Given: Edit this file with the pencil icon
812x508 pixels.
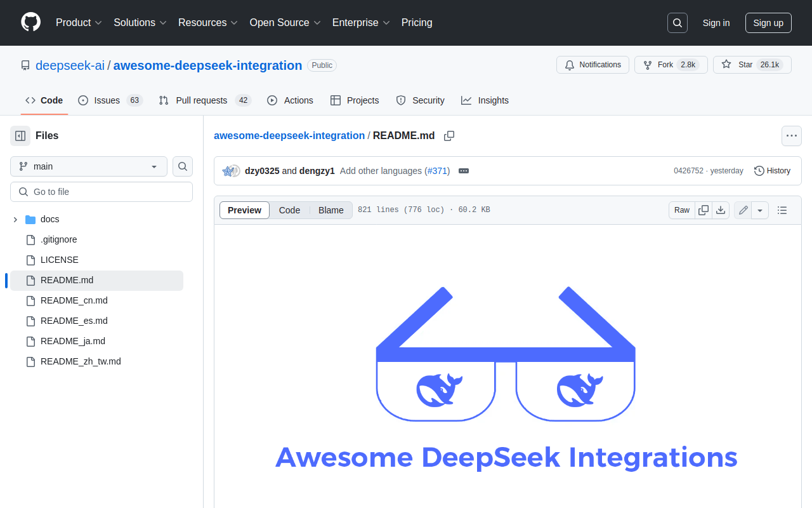Looking at the screenshot, I should (743, 210).
